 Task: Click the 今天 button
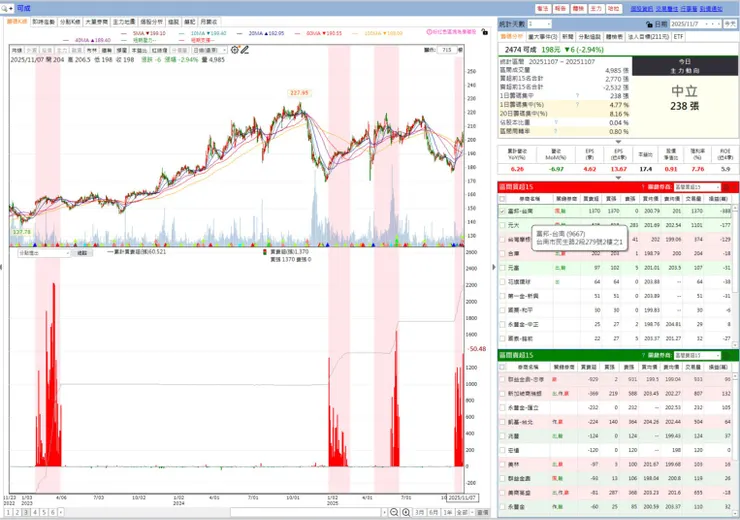tap(730, 24)
